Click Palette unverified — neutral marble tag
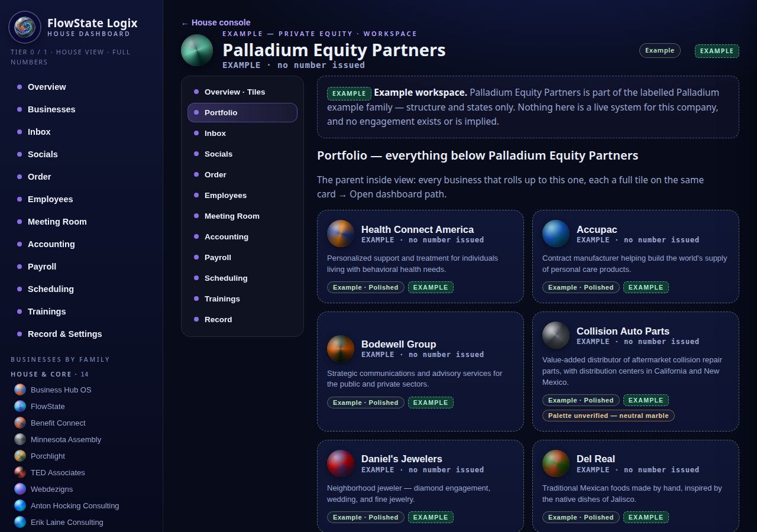The width and height of the screenshot is (757, 532). 609,416
